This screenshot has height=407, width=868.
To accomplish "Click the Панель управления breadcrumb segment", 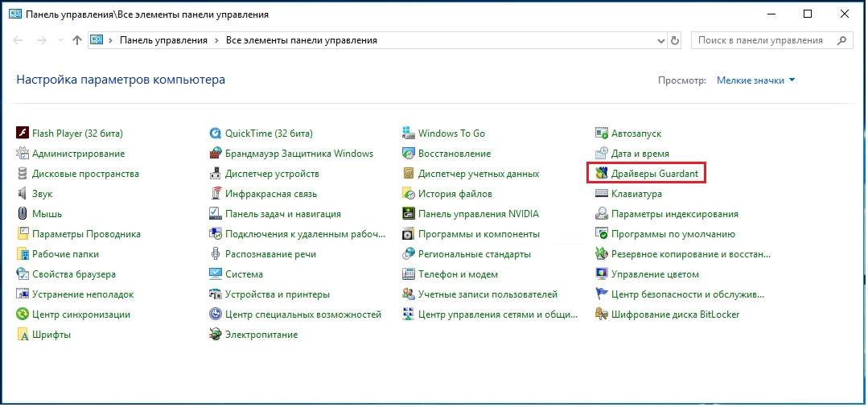I will point(163,40).
